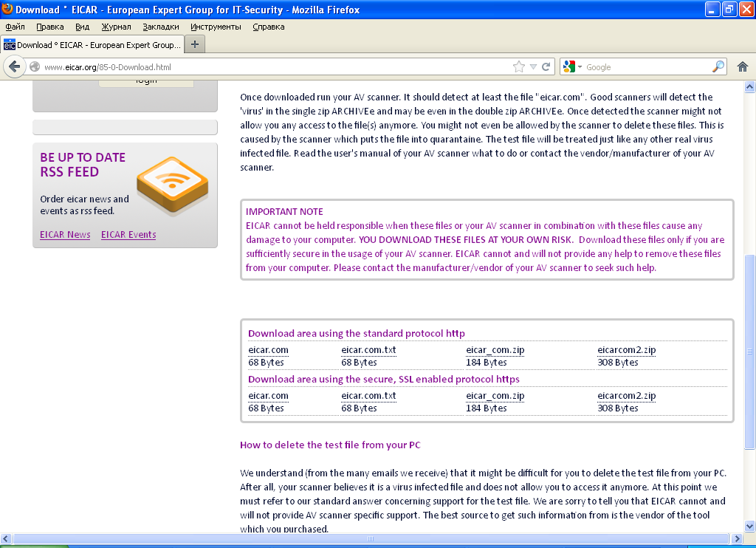Click 'Download area using the secure, SSL' heading
The height and width of the screenshot is (548, 756).
pos(384,379)
